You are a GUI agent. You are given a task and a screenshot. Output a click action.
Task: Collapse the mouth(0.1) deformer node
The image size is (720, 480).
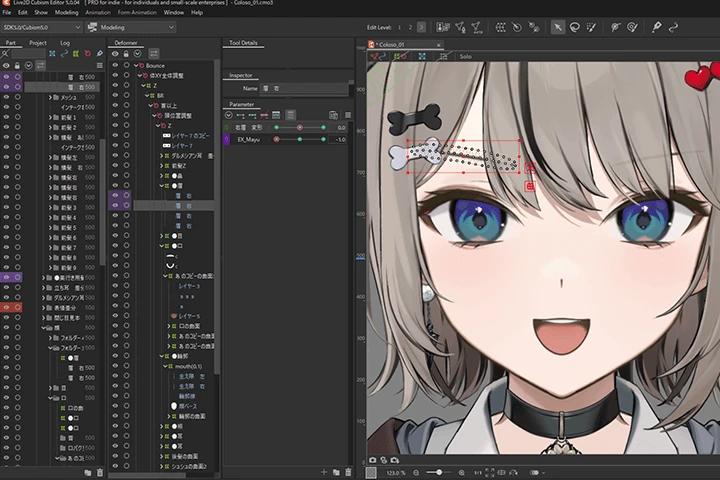(x=165, y=366)
